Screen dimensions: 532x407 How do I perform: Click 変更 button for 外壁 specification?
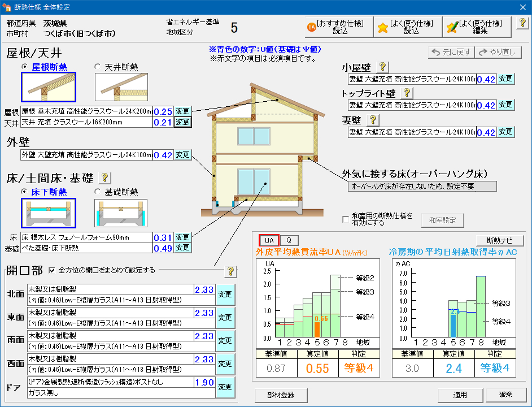(x=182, y=155)
